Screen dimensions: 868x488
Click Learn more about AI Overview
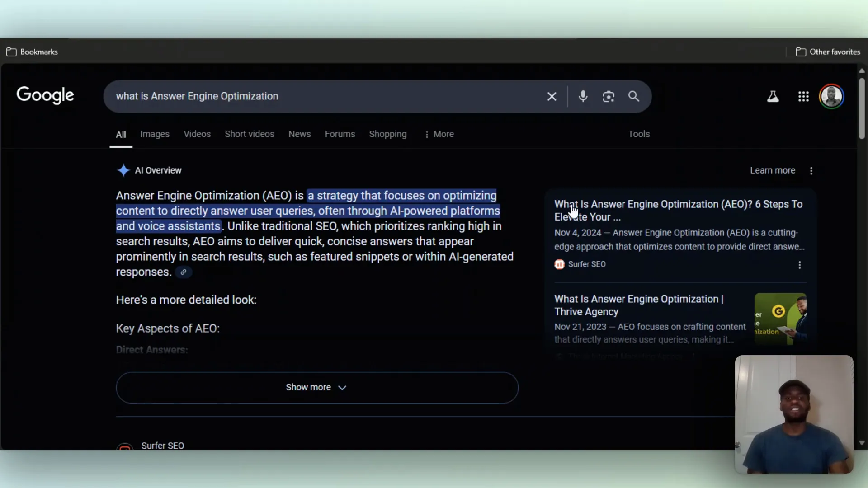tap(773, 170)
